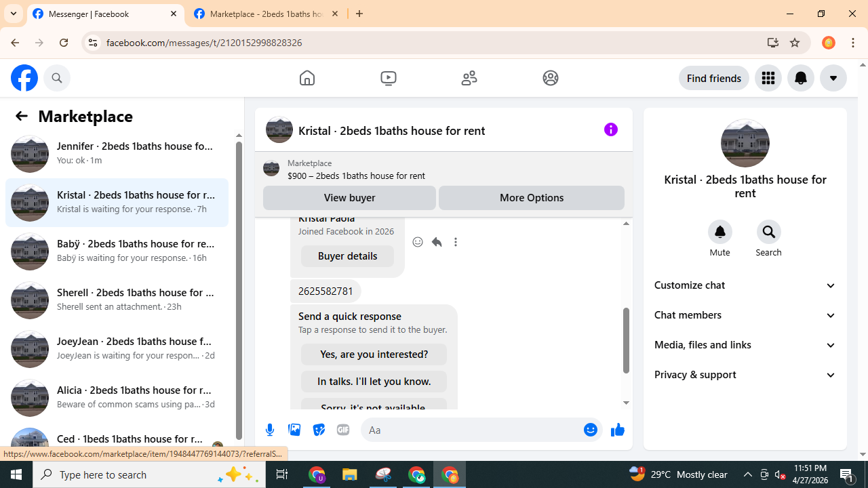This screenshot has width=868, height=488.
Task: Open Chrome menu three dots
Action: [853, 43]
